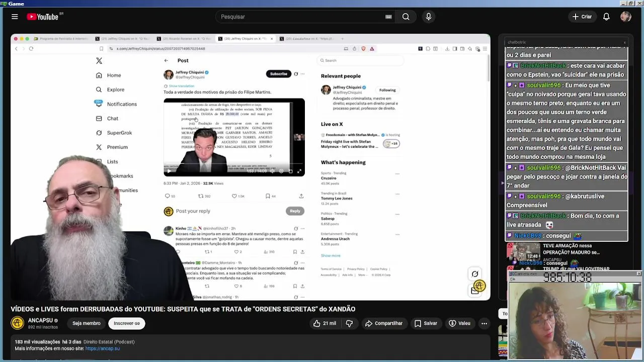Image resolution: width=644 pixels, height=362 pixels.
Task: Open the YouTube account avatar menu
Action: point(626,17)
